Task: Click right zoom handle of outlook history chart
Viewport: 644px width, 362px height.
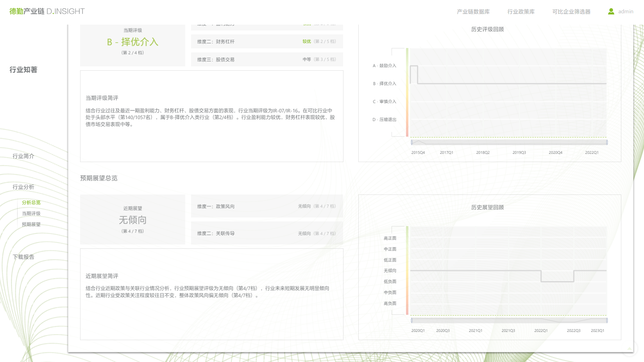Action: pyautogui.click(x=607, y=320)
